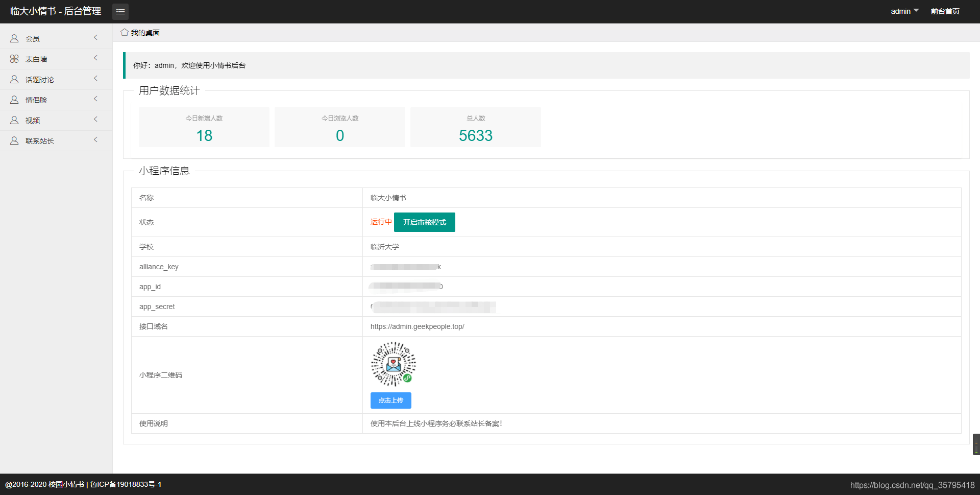
Task: Toggle review mode with 开启审核模式
Action: click(x=425, y=222)
